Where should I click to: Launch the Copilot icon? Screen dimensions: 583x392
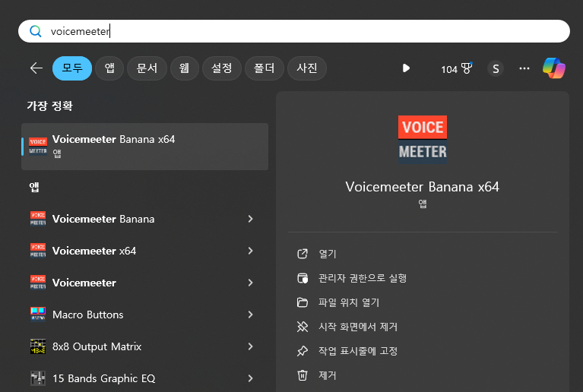(x=554, y=68)
